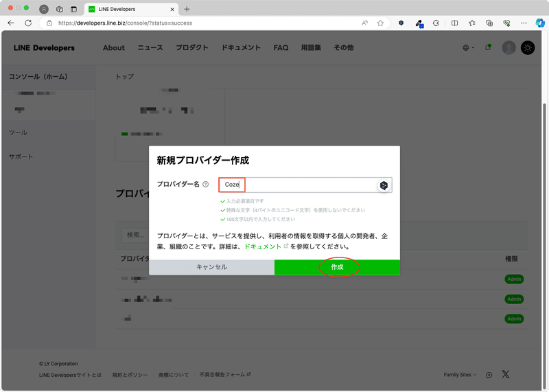The image size is (549, 392).
Task: Open the browser extensions puzzle icon
Action: 436,23
